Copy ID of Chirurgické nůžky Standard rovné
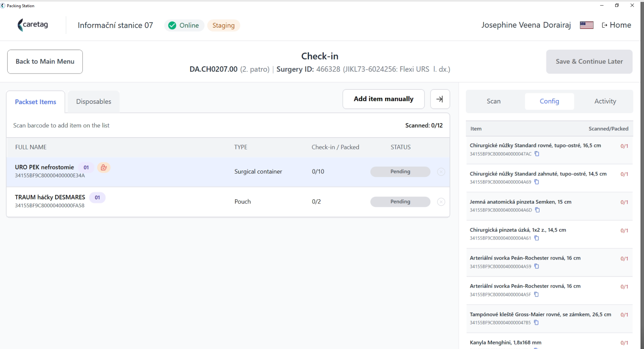The width and height of the screenshot is (644, 349). point(537,154)
